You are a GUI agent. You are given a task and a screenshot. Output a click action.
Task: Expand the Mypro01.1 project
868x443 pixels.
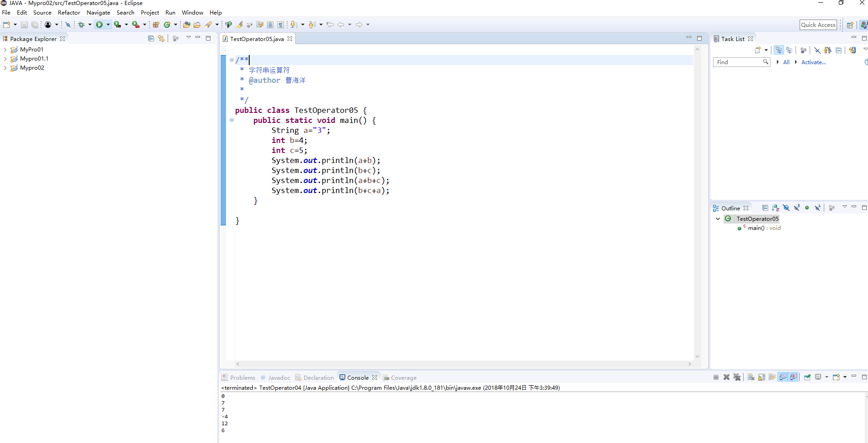(5, 59)
